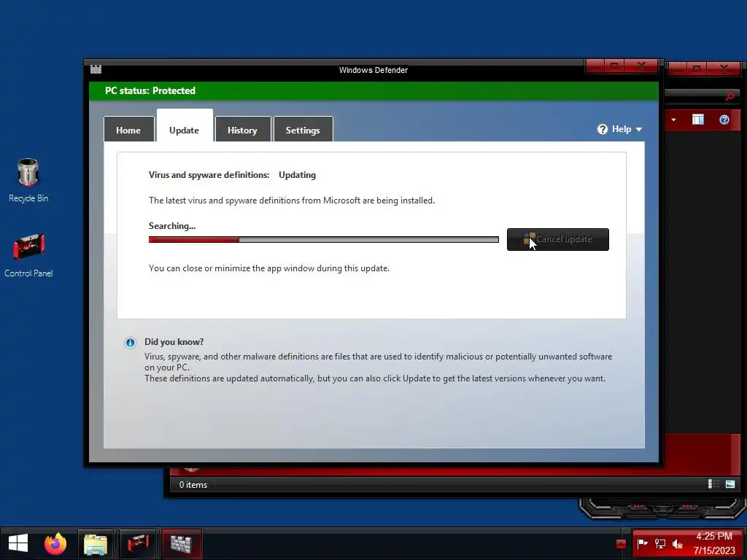Open File Explorer from the taskbar
Screen dimensions: 747x560
[96, 543]
